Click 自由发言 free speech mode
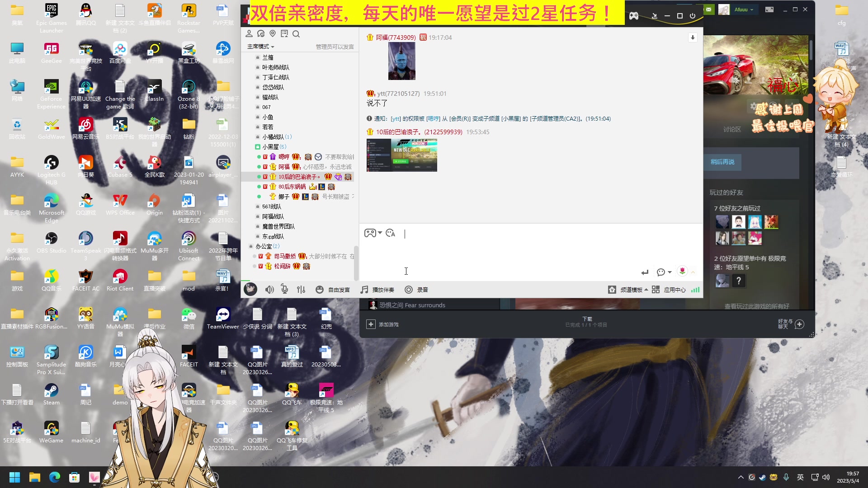This screenshot has height=488, width=868. 333,290
